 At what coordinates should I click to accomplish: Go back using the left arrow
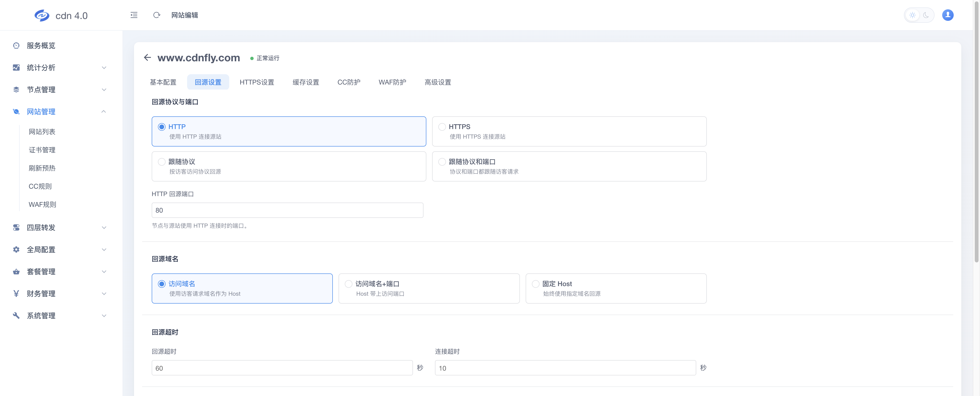pos(147,57)
